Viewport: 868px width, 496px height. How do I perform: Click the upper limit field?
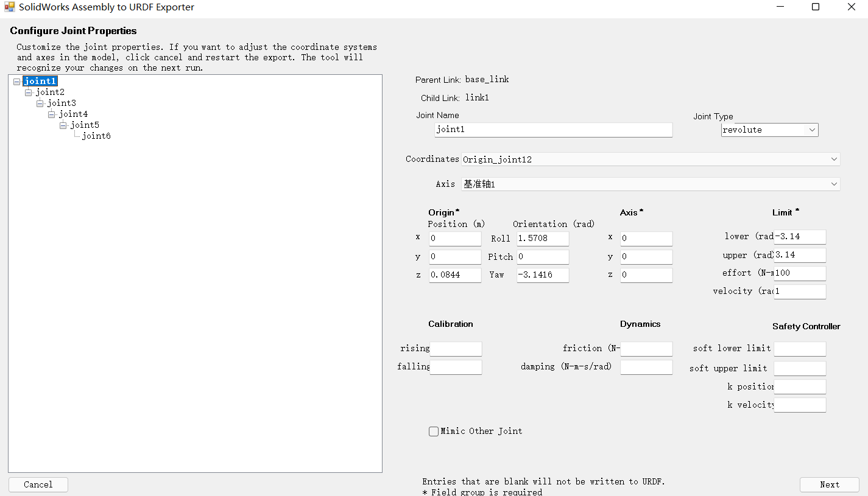[x=800, y=255]
